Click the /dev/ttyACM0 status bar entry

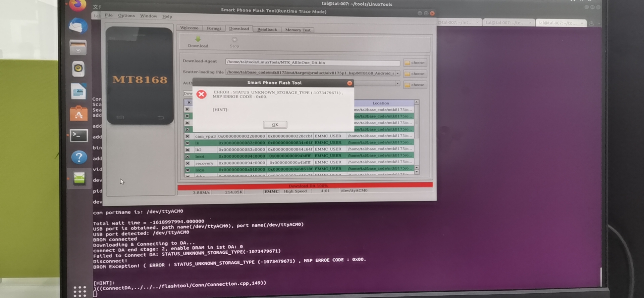pyautogui.click(x=354, y=190)
